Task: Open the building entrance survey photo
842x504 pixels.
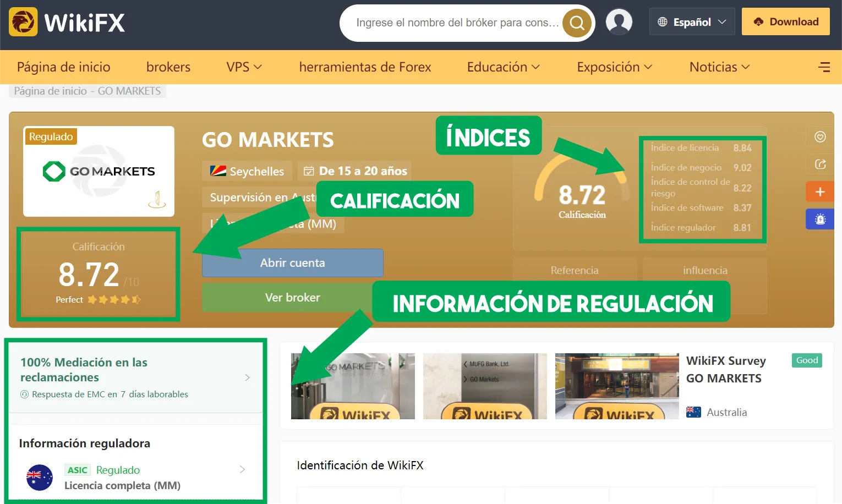Action: (617, 386)
